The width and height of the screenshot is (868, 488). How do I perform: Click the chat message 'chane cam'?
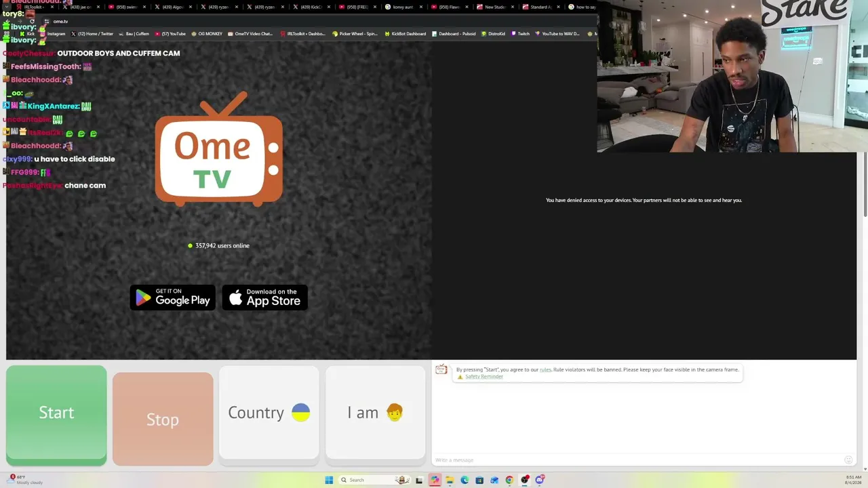pos(85,186)
